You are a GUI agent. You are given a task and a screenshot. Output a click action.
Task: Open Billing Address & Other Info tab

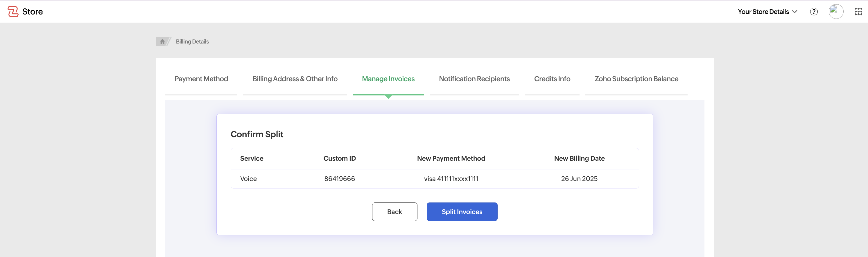tap(295, 79)
